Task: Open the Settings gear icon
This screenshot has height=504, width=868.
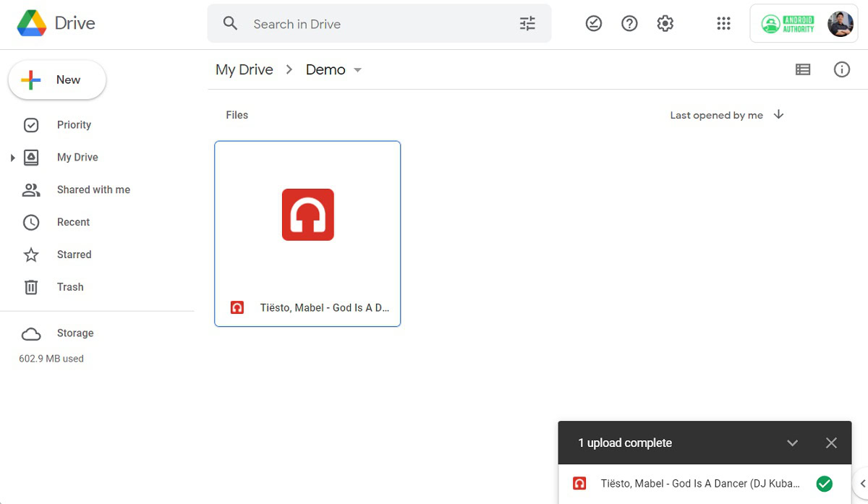Action: click(x=665, y=24)
